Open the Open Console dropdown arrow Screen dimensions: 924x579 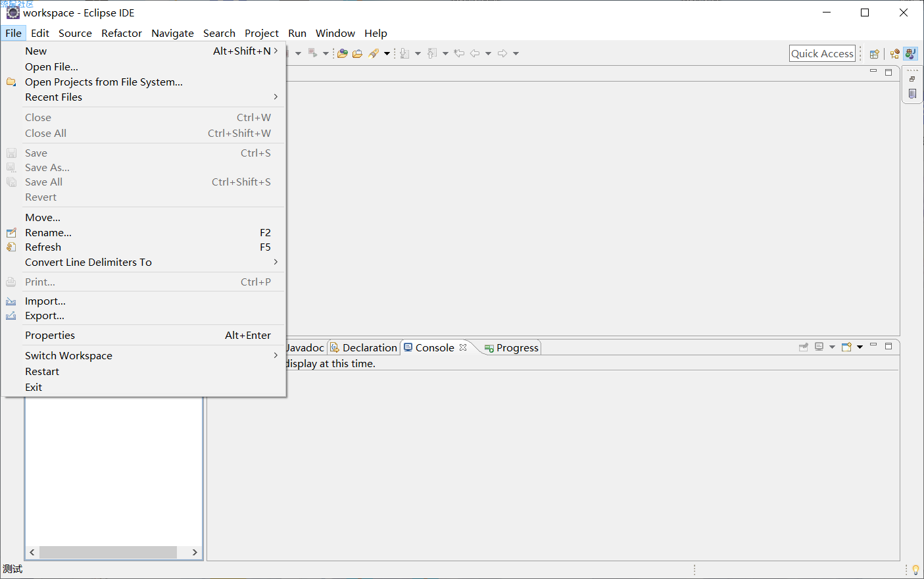tap(860, 347)
